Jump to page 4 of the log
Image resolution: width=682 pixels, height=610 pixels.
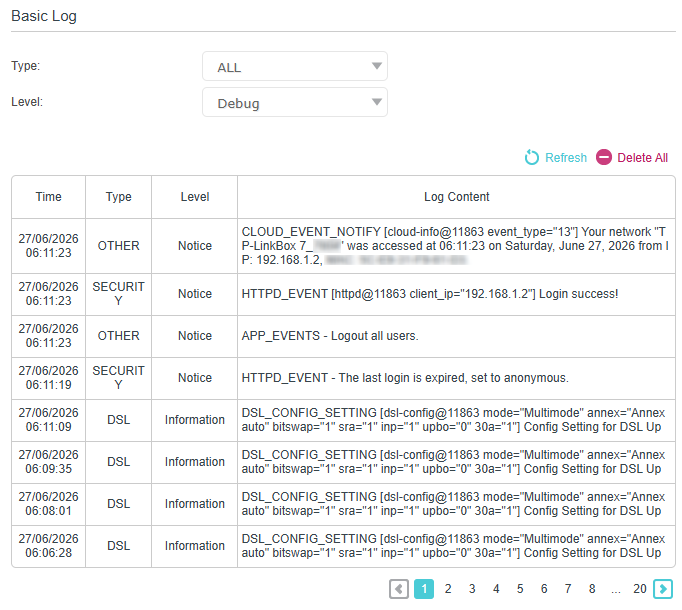496,589
